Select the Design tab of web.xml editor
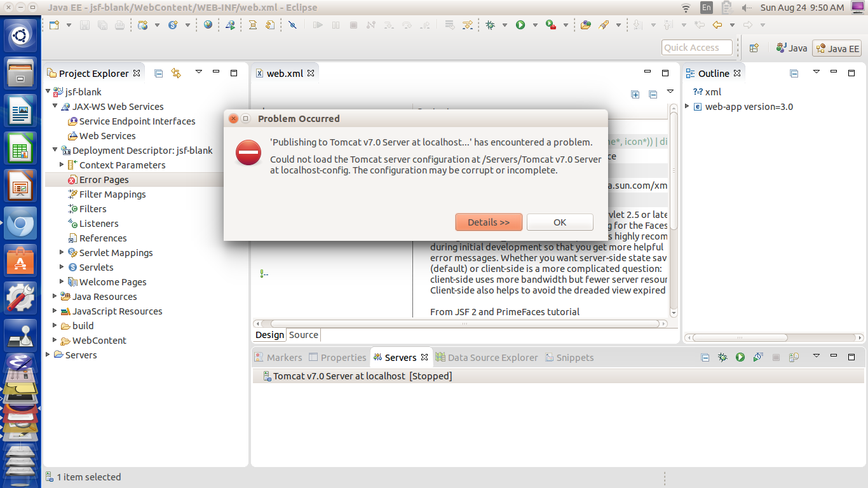This screenshot has width=868, height=488. click(270, 335)
